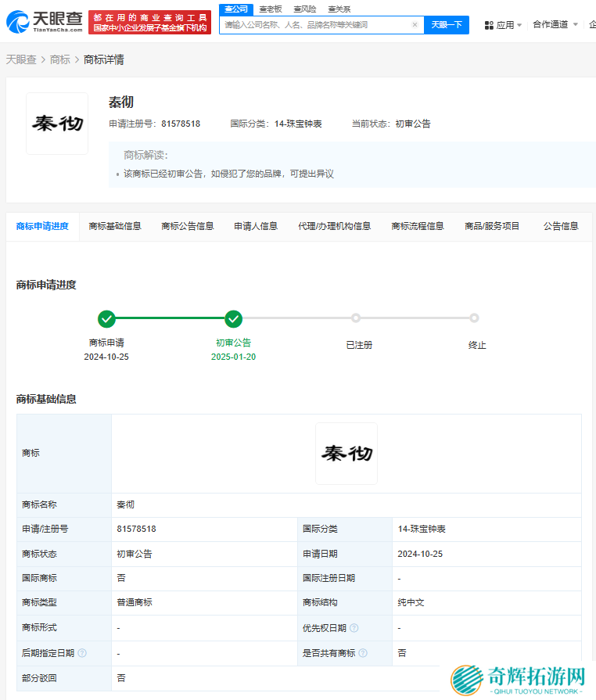596x700 pixels.
Task: Open the 商品/服务项目 tab
Action: click(x=492, y=226)
